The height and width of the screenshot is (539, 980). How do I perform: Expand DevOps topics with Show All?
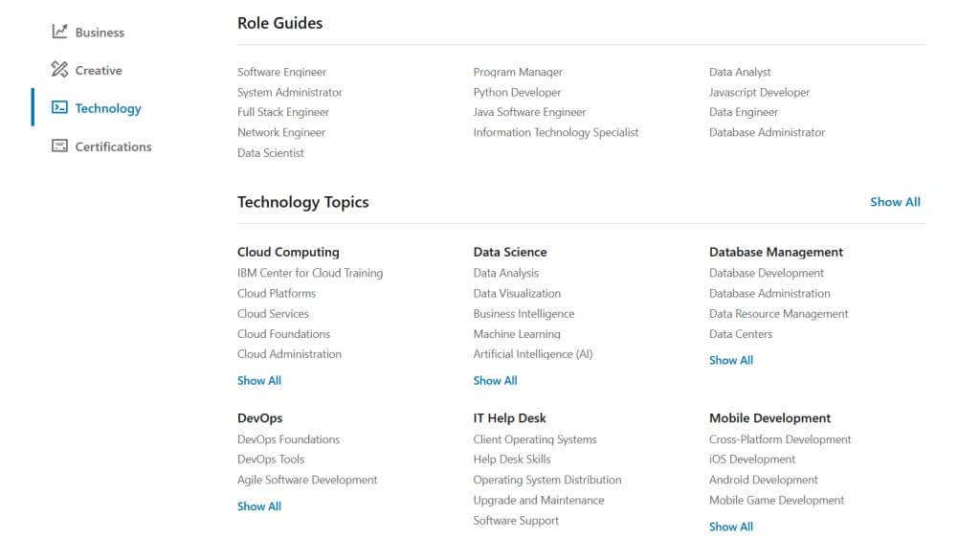click(259, 506)
